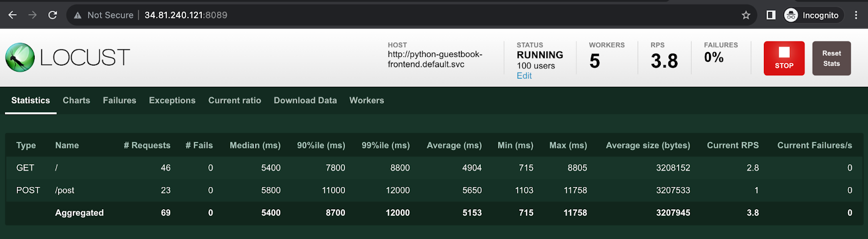Image resolution: width=868 pixels, height=239 pixels.
Task: Stop the running load test
Action: coord(784,59)
